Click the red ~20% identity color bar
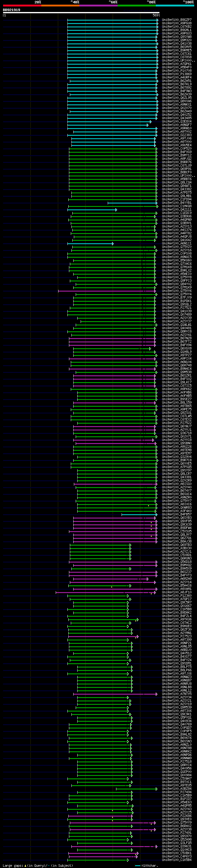The height and width of the screenshot is (868, 197). tap(22, 6)
